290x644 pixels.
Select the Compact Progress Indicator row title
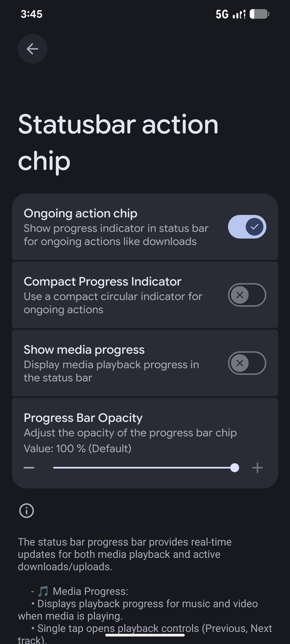pyautogui.click(x=103, y=282)
